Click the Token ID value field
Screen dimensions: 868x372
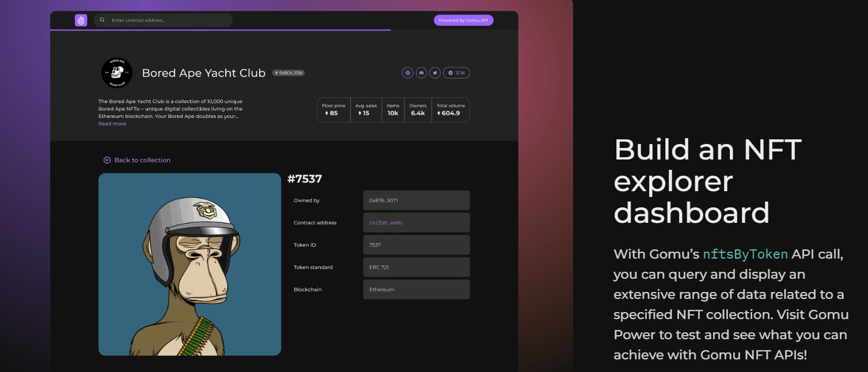416,245
